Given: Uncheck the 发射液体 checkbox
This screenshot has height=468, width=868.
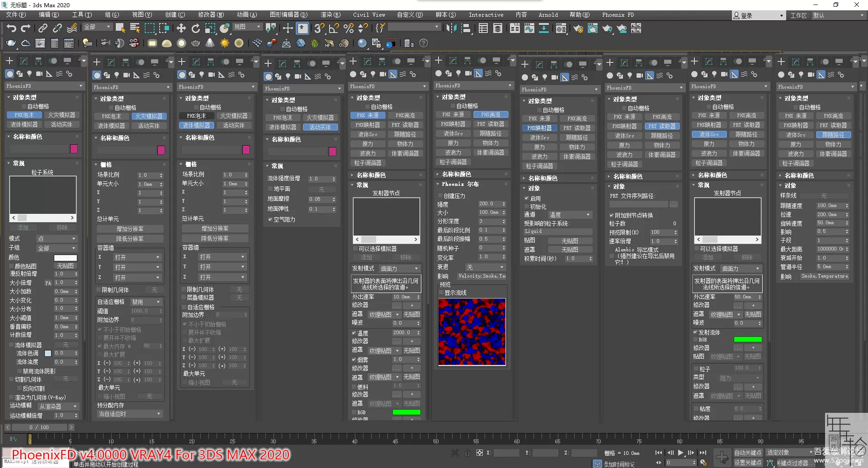Looking at the screenshot, I should point(696,332).
